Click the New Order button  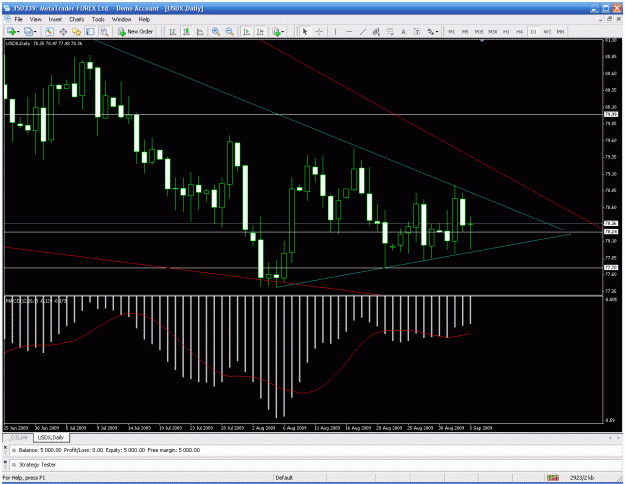point(136,31)
